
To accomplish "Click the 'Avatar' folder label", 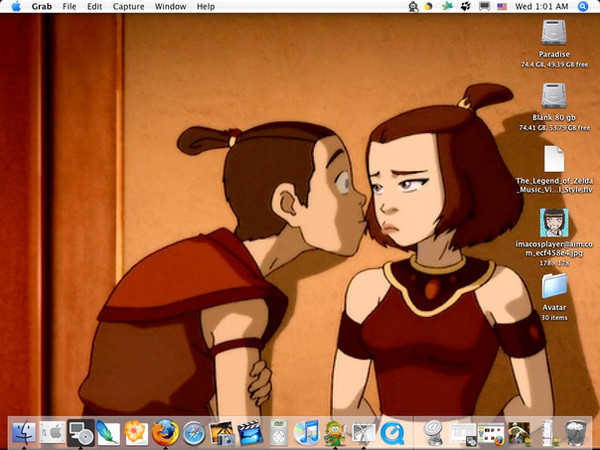I will pyautogui.click(x=554, y=307).
